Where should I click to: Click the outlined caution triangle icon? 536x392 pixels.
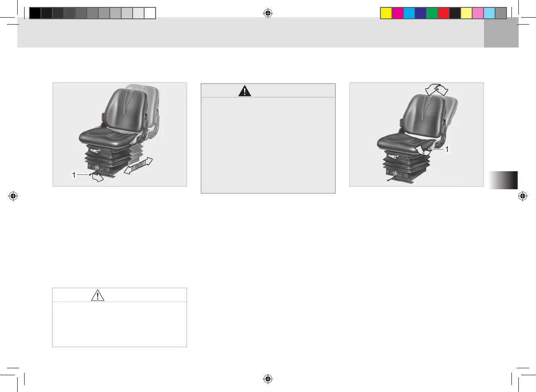[x=97, y=295]
